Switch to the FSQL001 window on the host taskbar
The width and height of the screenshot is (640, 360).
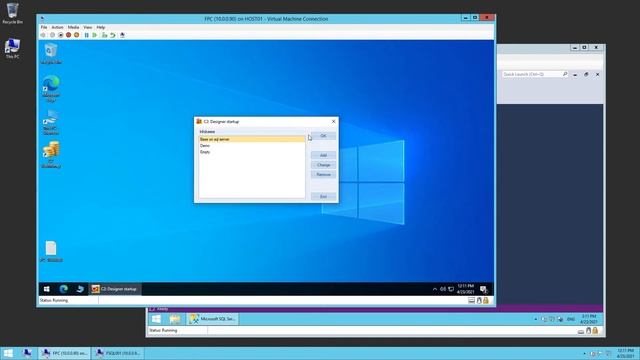(x=118, y=353)
